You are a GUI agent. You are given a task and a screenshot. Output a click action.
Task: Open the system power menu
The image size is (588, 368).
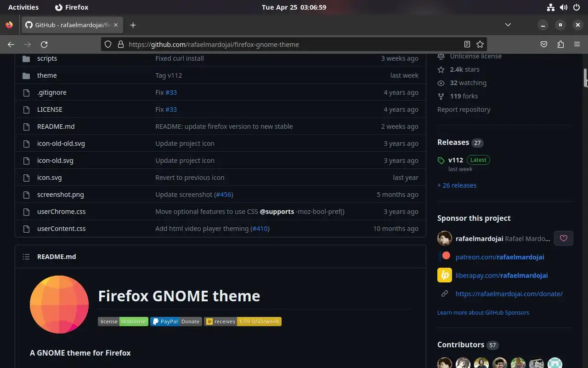[x=577, y=7]
